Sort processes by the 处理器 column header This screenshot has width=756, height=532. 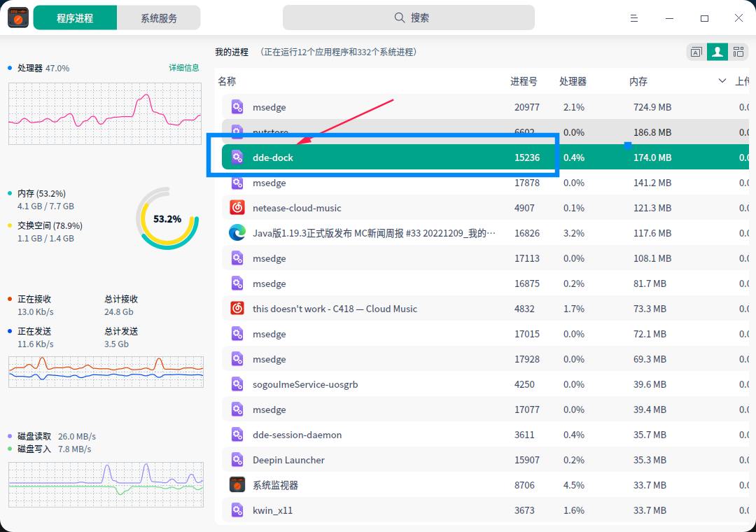point(573,81)
